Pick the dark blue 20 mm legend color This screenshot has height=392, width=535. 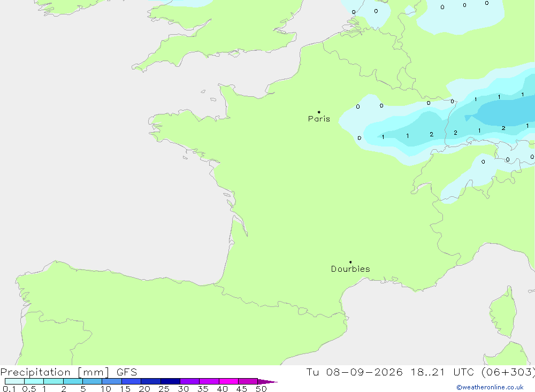click(150, 381)
